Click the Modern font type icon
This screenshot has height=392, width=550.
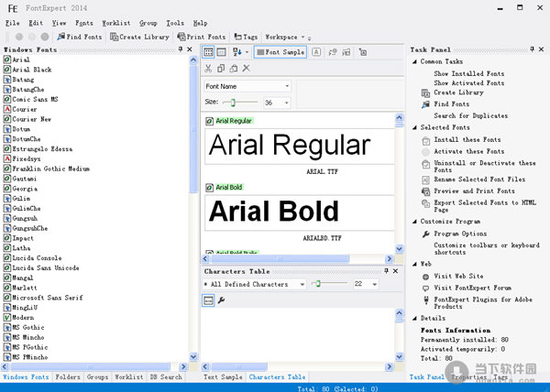pos(7,318)
